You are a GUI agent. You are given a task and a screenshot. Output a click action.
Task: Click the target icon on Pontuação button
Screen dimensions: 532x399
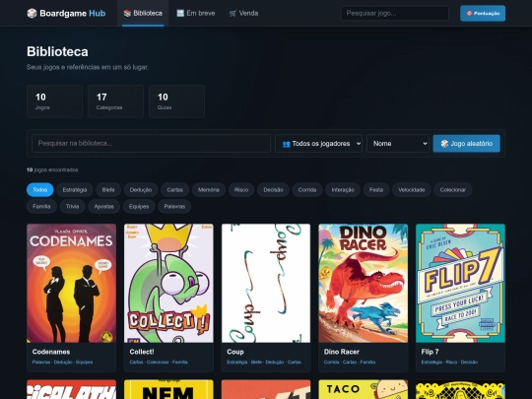469,13
